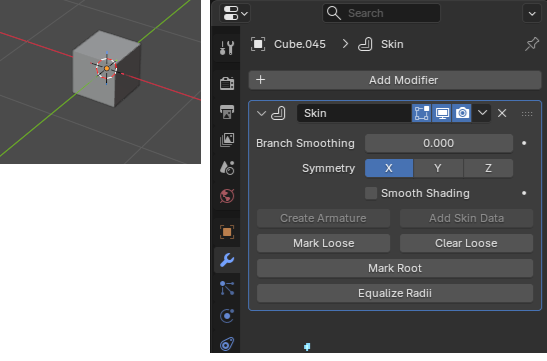Open the Particles properties tab
Screen dimensions: 547x361
(x=227, y=288)
